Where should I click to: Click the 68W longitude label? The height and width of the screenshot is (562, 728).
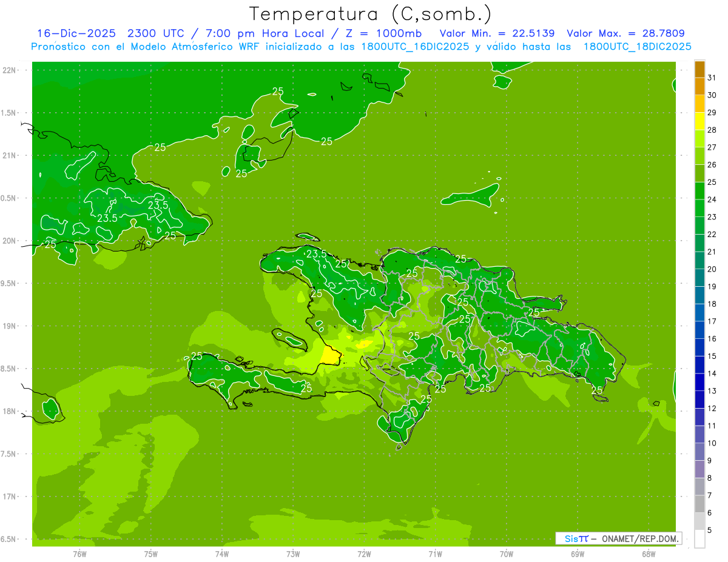(x=649, y=554)
